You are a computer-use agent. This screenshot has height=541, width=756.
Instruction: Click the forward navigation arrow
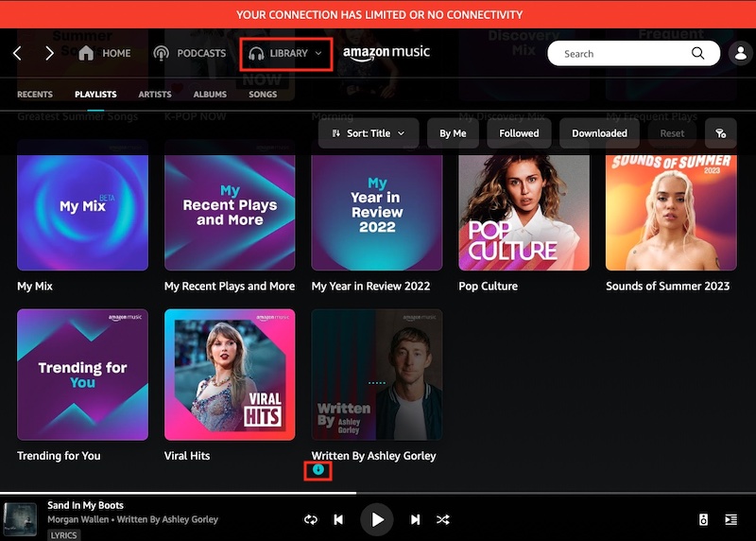pos(49,54)
